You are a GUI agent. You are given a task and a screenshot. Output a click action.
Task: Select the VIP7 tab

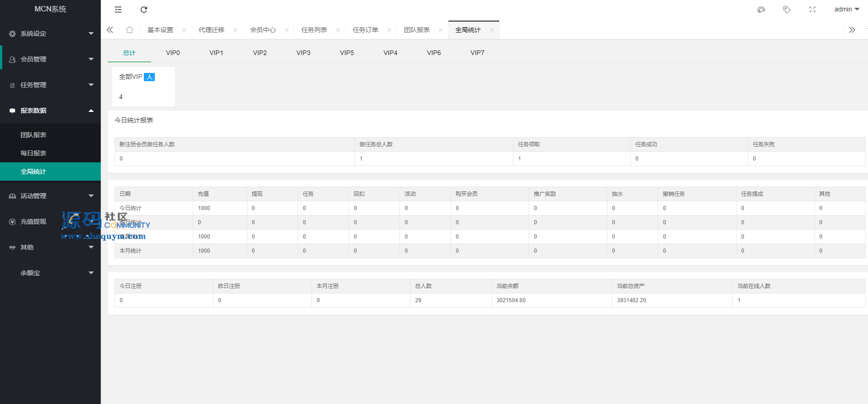coord(477,53)
